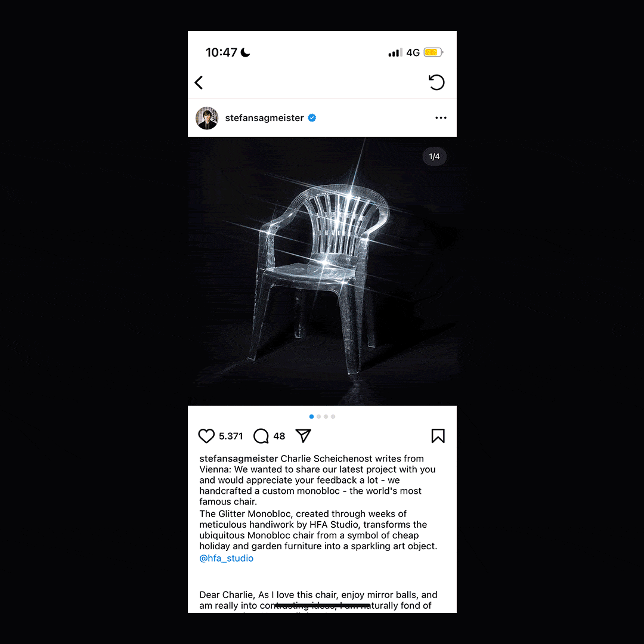Open comments via speech bubble icon

(x=261, y=436)
